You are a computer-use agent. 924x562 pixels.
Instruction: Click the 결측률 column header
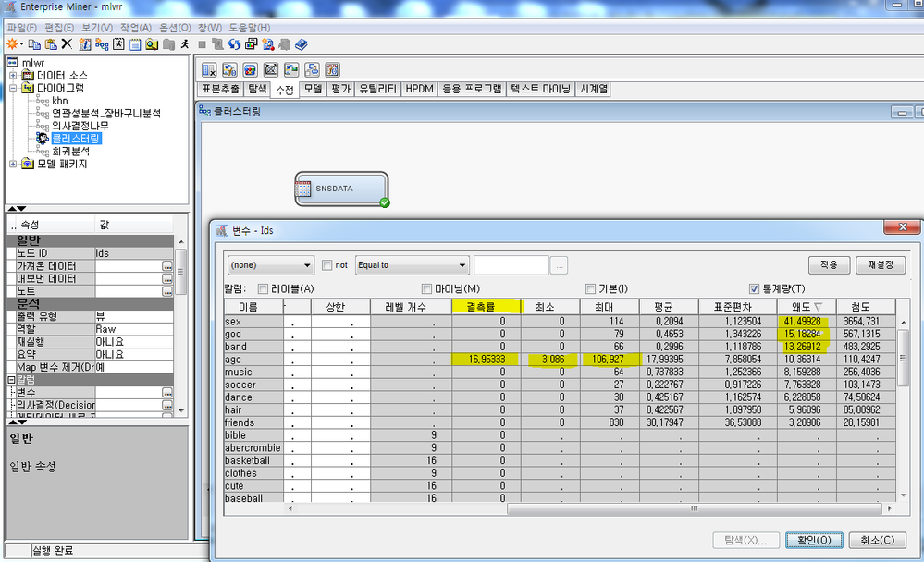(487, 307)
